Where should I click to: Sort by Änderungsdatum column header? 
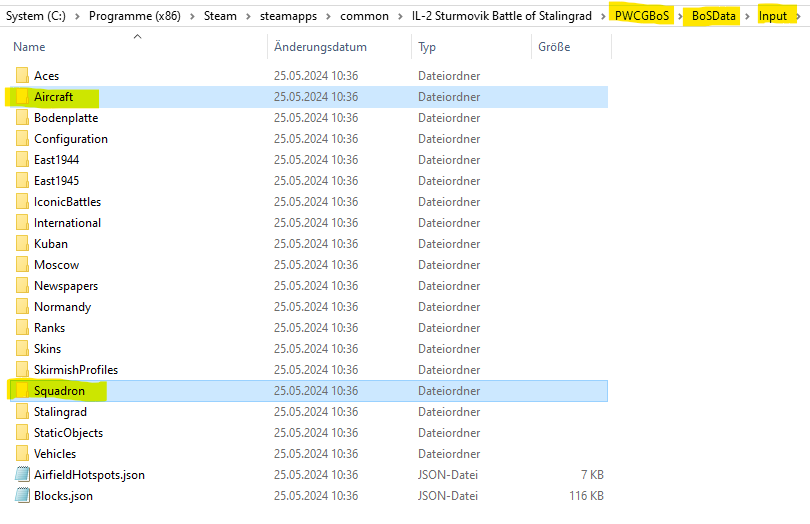tap(320, 47)
